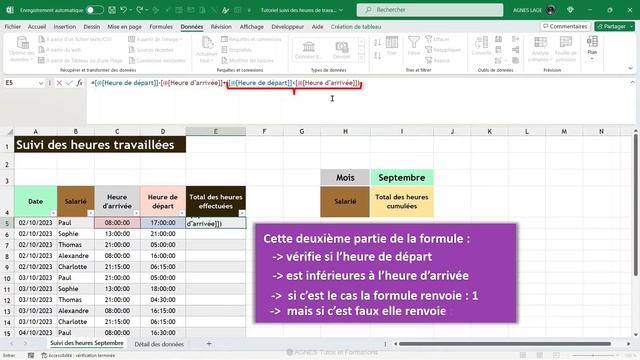Open the file name dropdown in the title bar

click(x=341, y=10)
